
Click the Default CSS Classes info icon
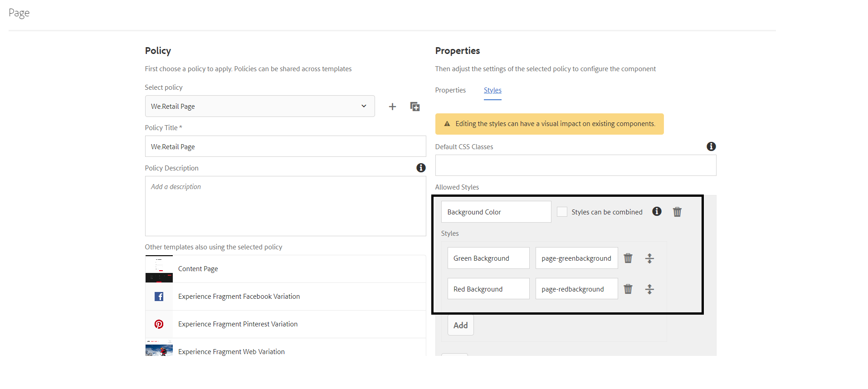coord(711,146)
